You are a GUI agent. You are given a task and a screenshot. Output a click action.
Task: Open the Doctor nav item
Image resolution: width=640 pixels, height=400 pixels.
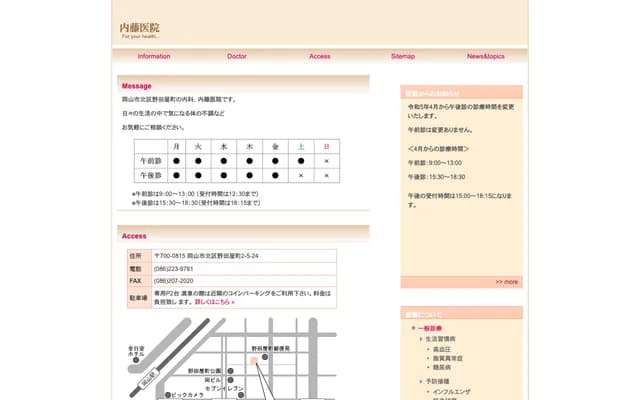point(237,56)
